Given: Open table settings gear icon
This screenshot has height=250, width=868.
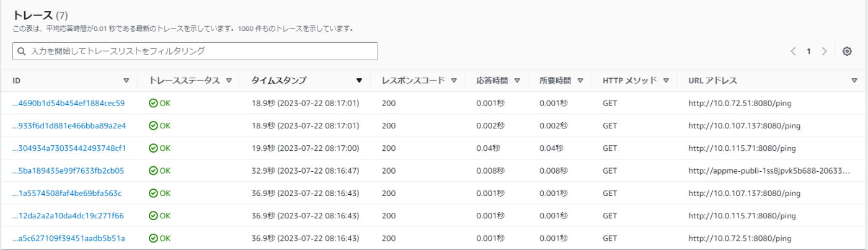Looking at the screenshot, I should pos(847,51).
